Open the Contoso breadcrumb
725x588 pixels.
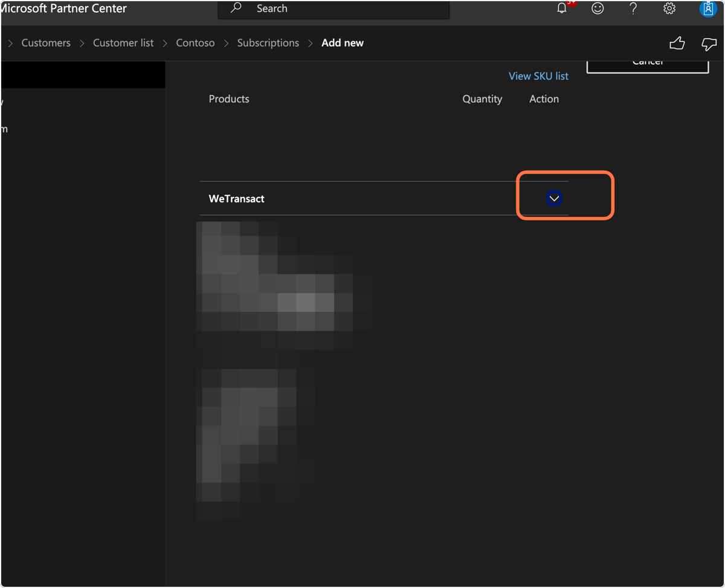(195, 43)
